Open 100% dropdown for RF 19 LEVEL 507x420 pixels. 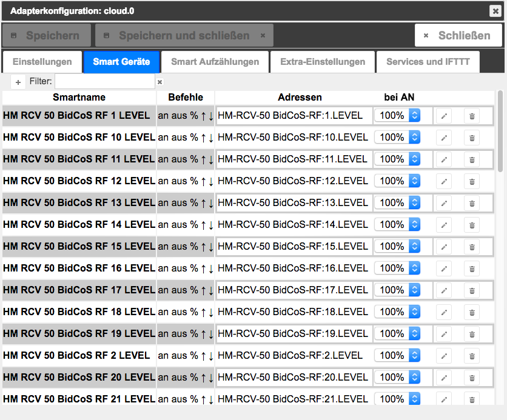coord(397,333)
